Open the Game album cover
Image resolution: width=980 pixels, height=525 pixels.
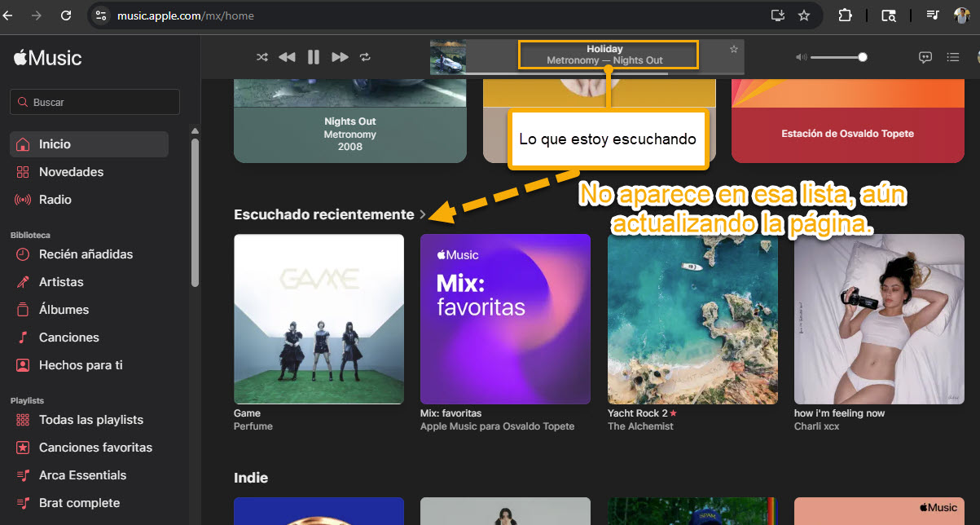click(x=319, y=319)
